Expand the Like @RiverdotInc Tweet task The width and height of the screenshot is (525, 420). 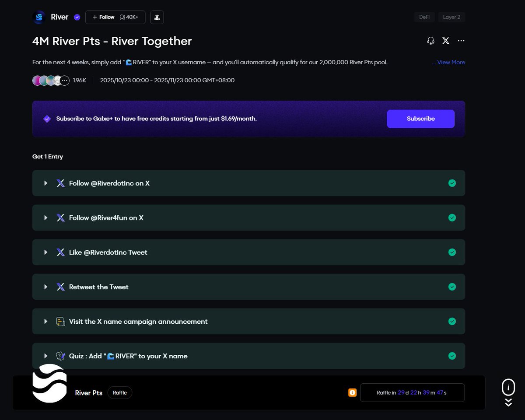point(45,252)
